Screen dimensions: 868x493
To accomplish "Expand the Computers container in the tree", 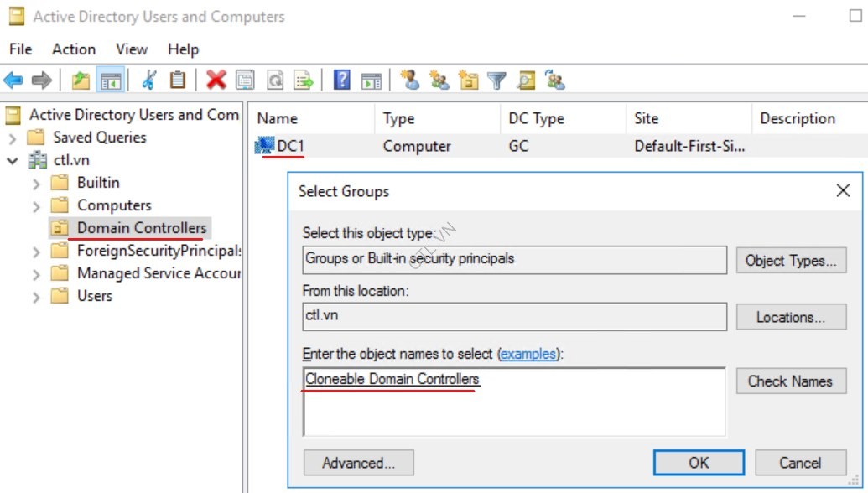I will [x=36, y=205].
